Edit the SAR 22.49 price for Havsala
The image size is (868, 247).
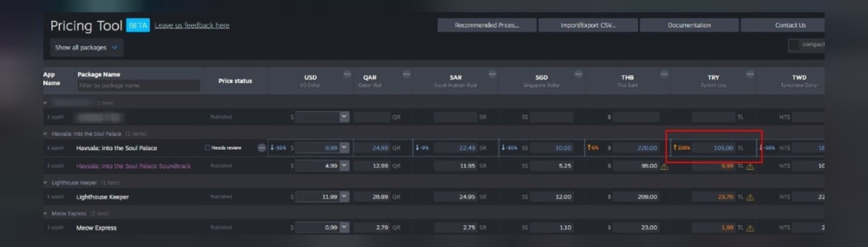click(456, 148)
